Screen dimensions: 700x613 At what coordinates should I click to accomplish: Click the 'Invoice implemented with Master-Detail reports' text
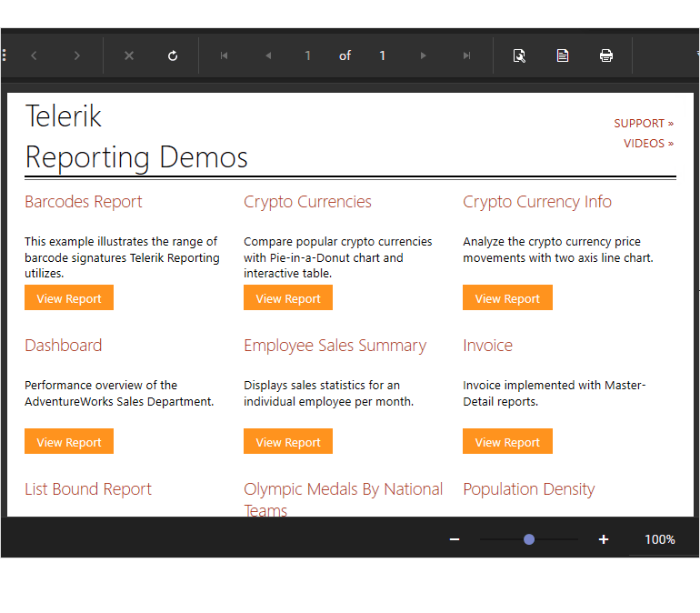554,393
